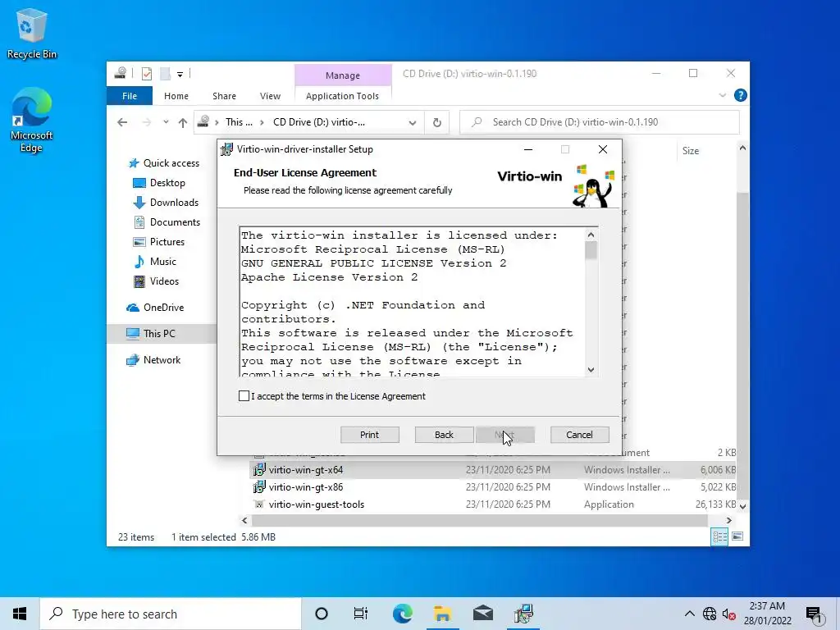Open the Application Tools tab
Viewport: 840px width, 630px height.
[x=342, y=96]
